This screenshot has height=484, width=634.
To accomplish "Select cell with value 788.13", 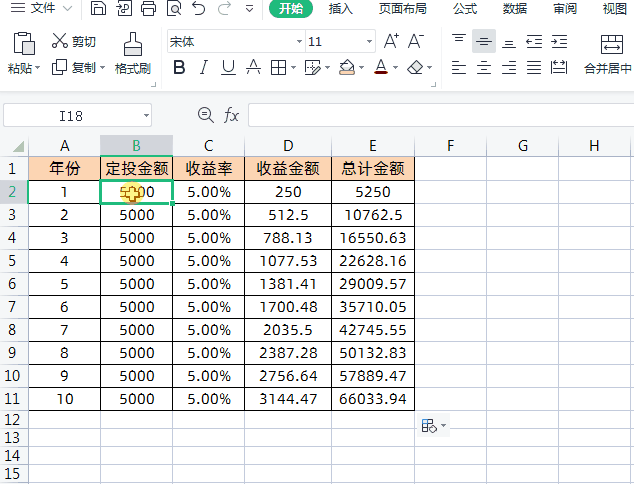I will [288, 238].
